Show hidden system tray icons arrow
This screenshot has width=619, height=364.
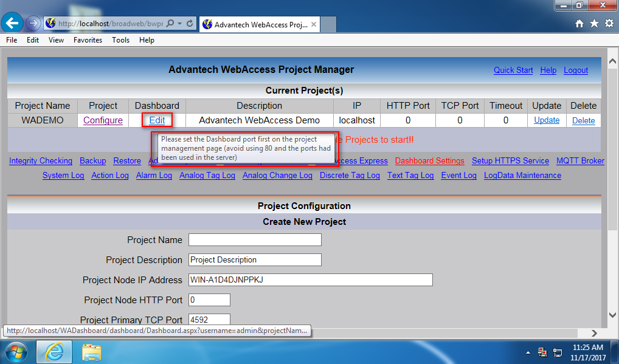(528, 352)
